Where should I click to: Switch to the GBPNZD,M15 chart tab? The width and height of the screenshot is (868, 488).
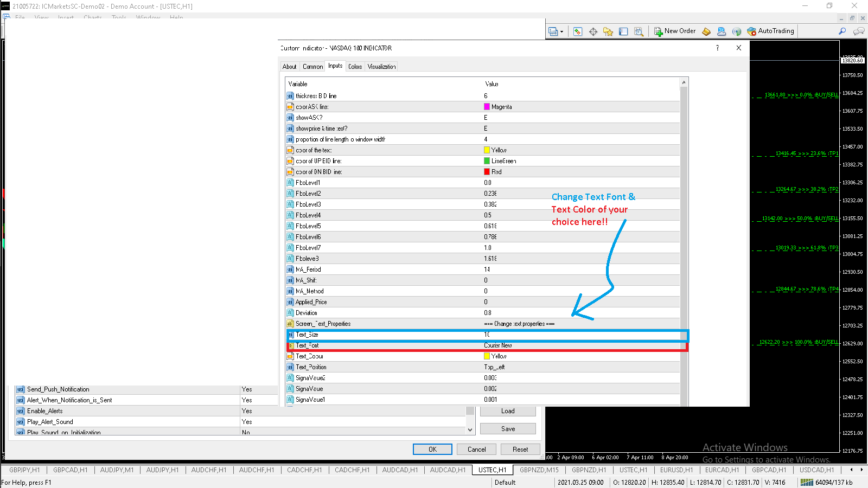(x=539, y=470)
